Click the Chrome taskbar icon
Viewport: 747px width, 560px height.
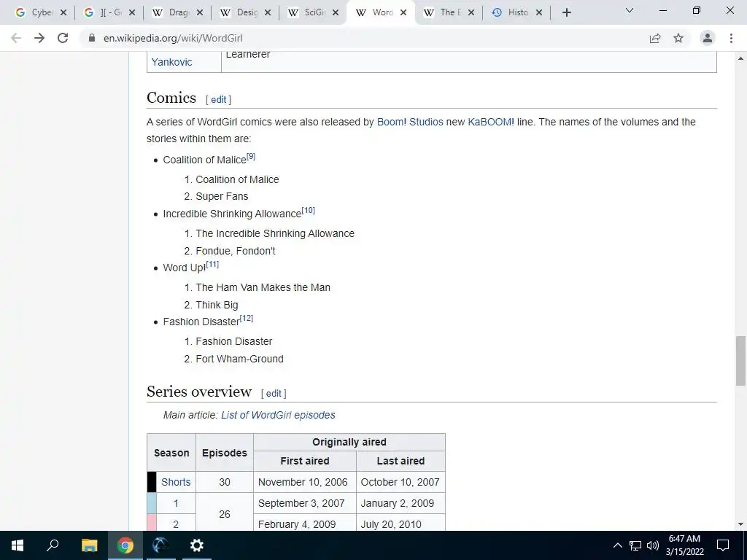click(125, 545)
